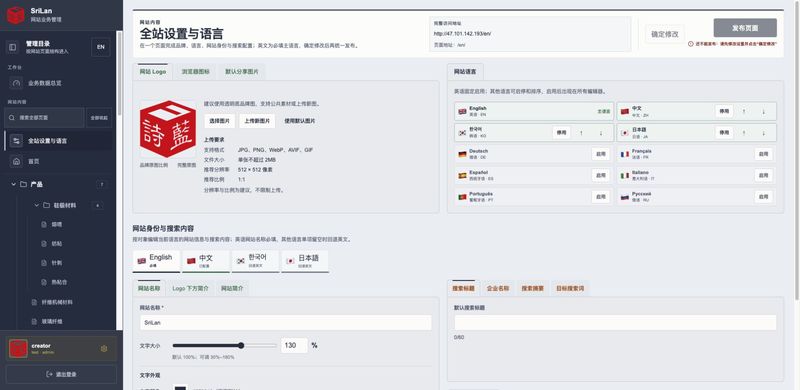Move 日本語 language down with arrow
The height and width of the screenshot is (390, 800).
point(764,133)
